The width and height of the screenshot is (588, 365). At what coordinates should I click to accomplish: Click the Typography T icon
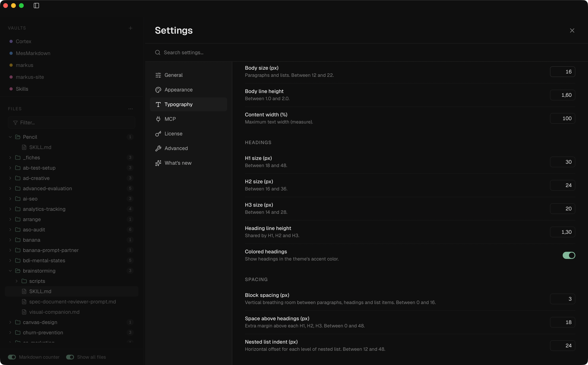(158, 104)
